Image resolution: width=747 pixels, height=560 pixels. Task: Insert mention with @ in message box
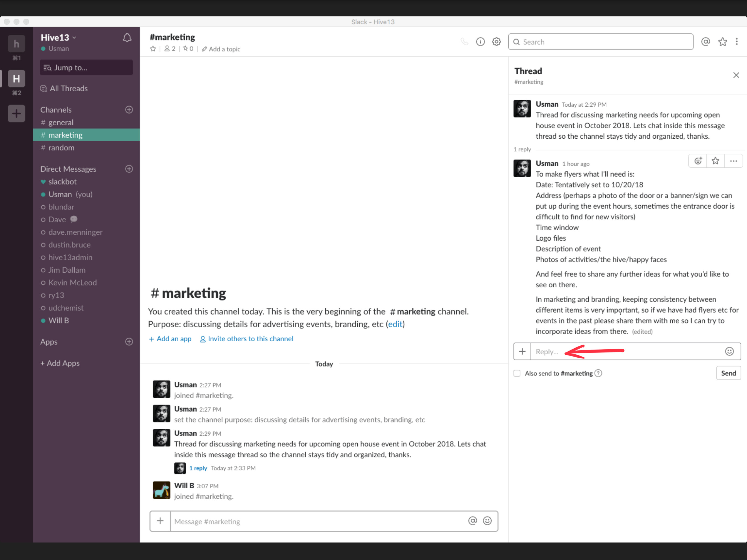[472, 521]
